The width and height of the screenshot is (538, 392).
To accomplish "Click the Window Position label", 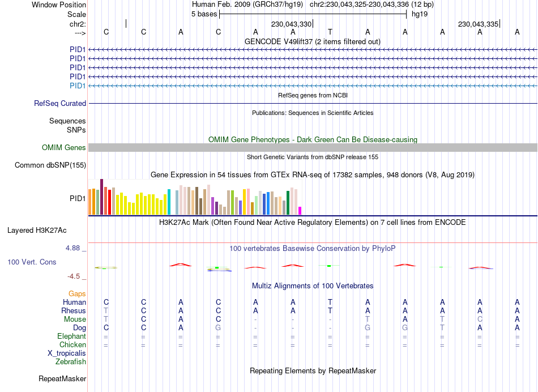I will [x=59, y=5].
